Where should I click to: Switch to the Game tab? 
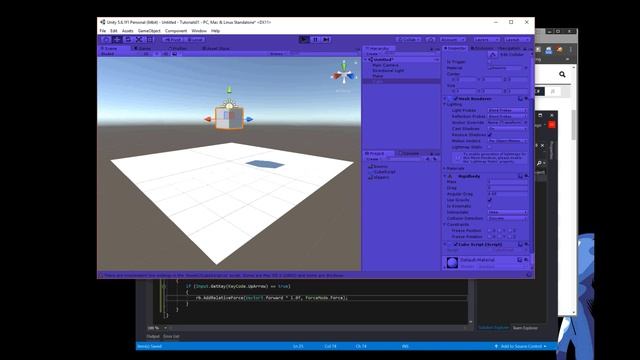point(143,49)
